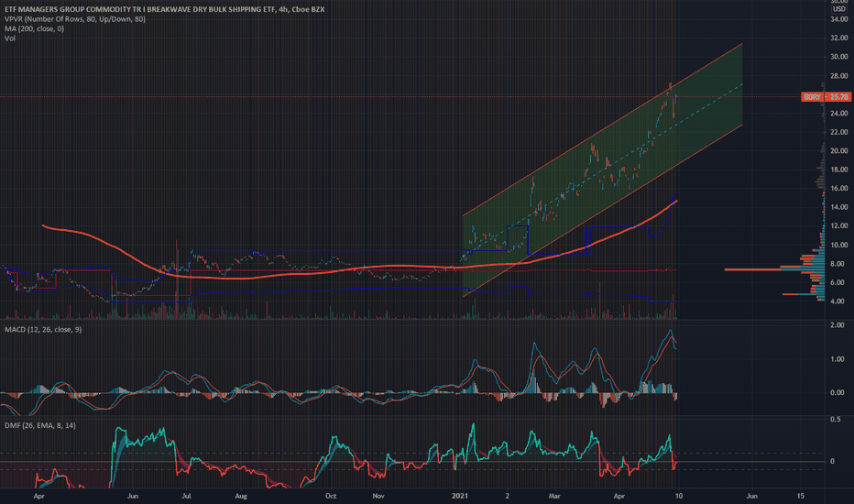Click the 6.00 price axis value
This screenshot has width=854, height=504.
click(838, 282)
